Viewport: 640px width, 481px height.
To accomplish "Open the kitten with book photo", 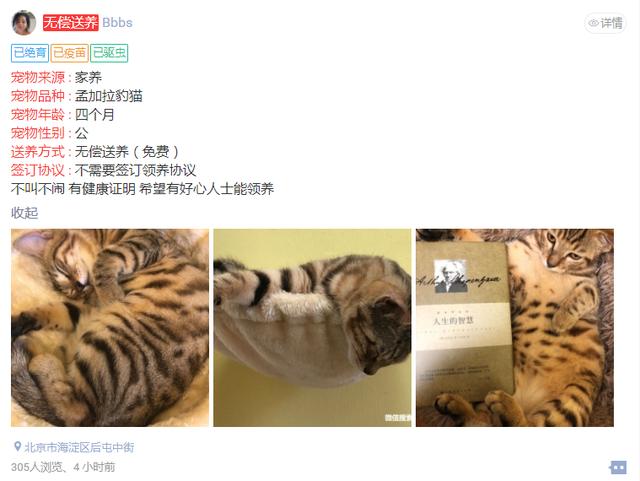I will pyautogui.click(x=515, y=327).
